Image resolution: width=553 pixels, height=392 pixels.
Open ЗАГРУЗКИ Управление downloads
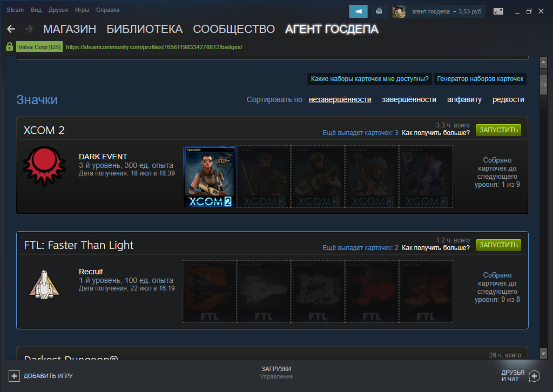(276, 372)
